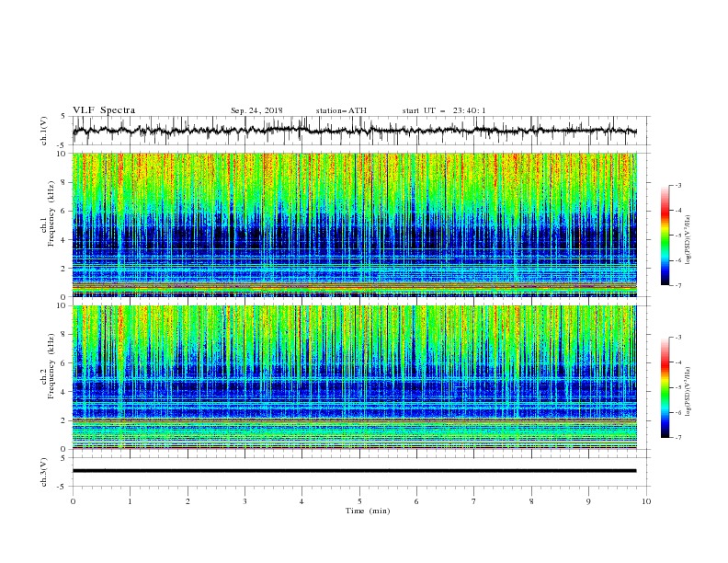Click the upper colorbar next to ch.1 spectrogram
This screenshot has width=728, height=563.
coord(665,236)
